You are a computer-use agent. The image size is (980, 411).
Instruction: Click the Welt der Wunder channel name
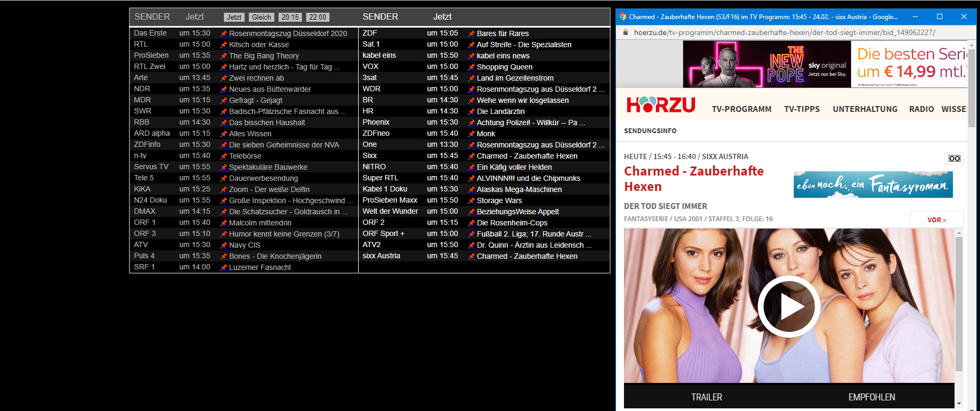point(390,211)
